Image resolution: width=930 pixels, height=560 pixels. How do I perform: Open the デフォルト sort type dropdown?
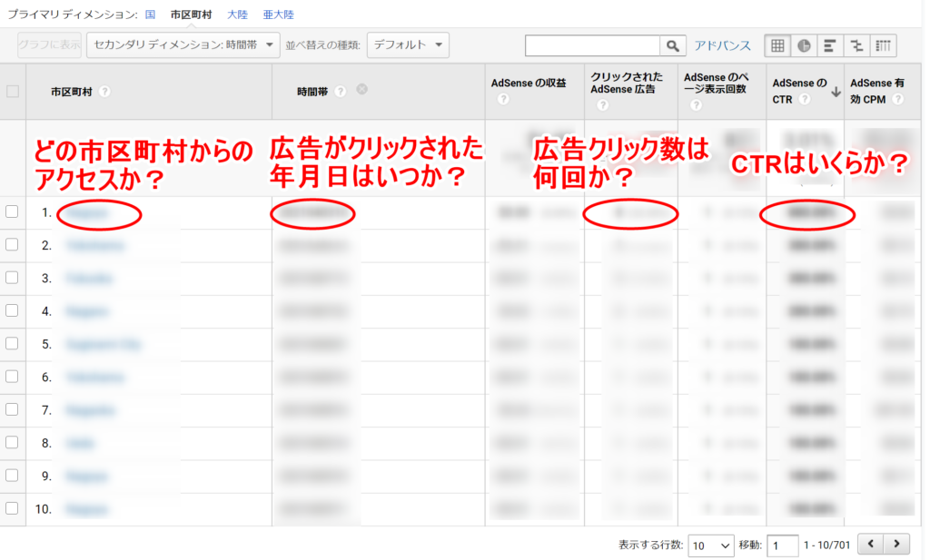click(x=408, y=45)
